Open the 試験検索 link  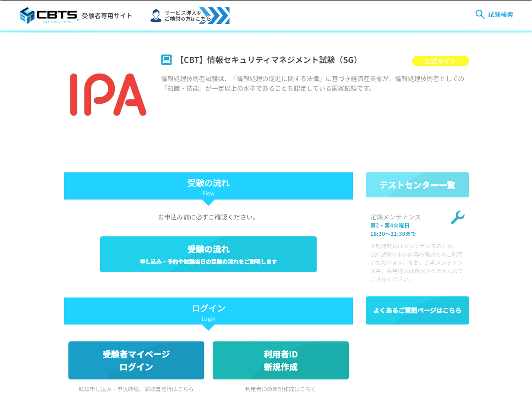click(501, 15)
